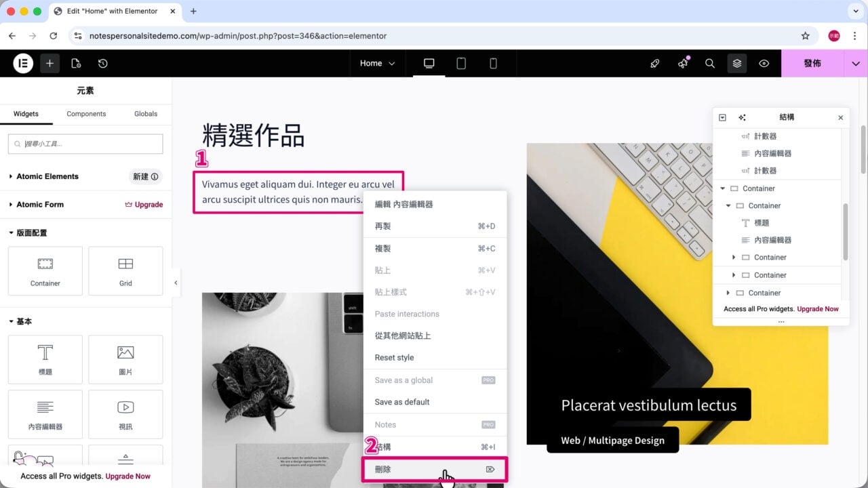
Task: Open a new browser tab
Action: pos(193,12)
